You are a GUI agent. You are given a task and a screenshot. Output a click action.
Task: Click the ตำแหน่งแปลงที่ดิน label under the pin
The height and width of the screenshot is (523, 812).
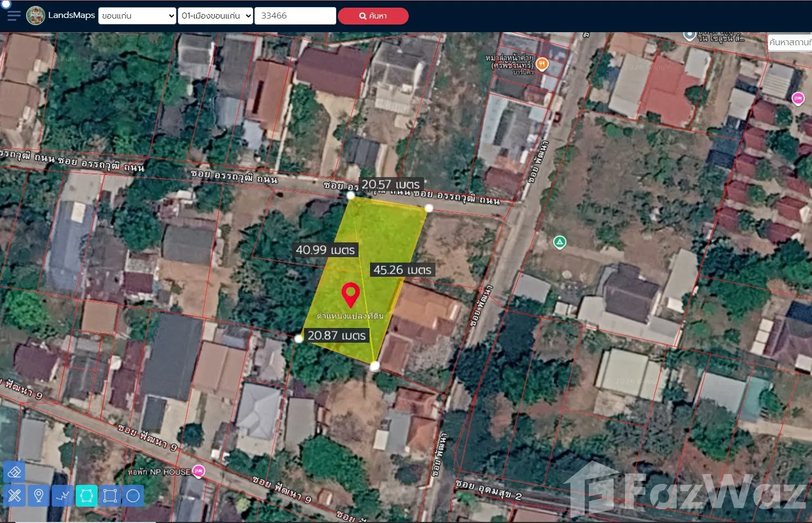click(x=350, y=316)
